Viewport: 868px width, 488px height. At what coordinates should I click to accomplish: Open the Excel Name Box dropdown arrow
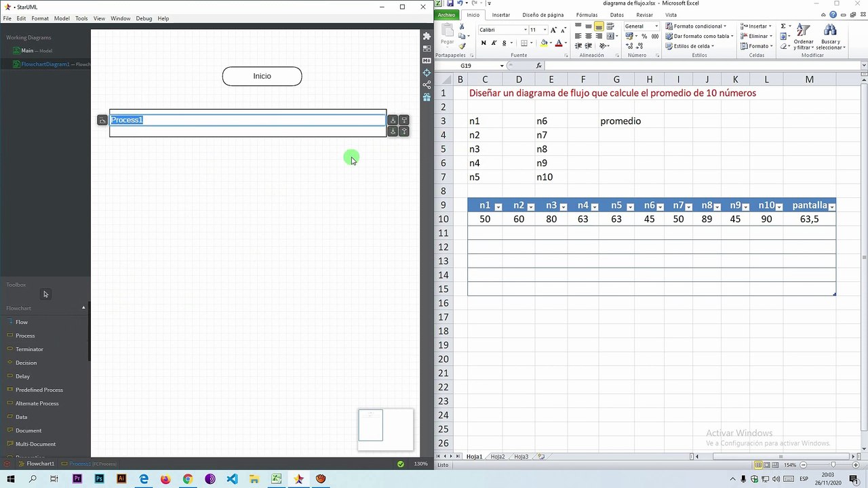pos(502,66)
